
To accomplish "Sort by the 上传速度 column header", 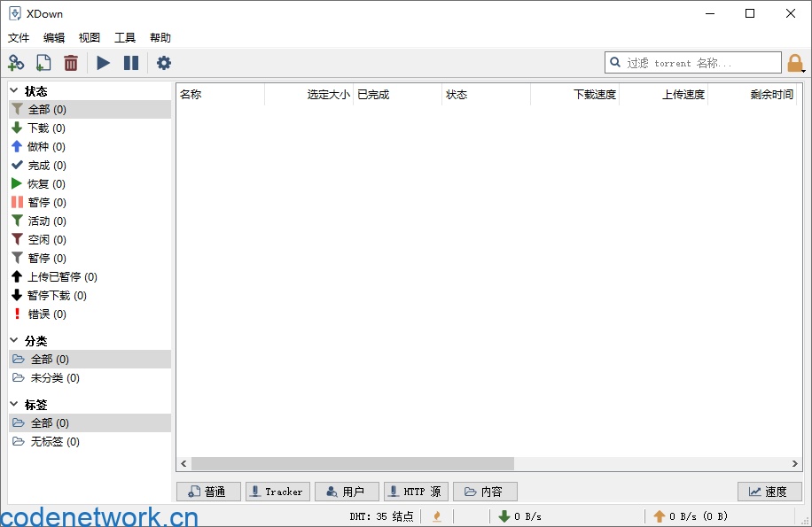I will [663, 95].
